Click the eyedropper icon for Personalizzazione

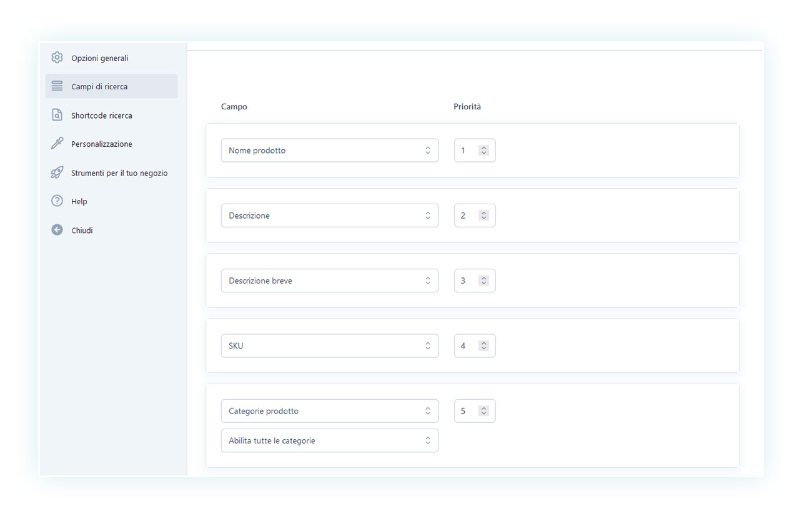tap(57, 144)
